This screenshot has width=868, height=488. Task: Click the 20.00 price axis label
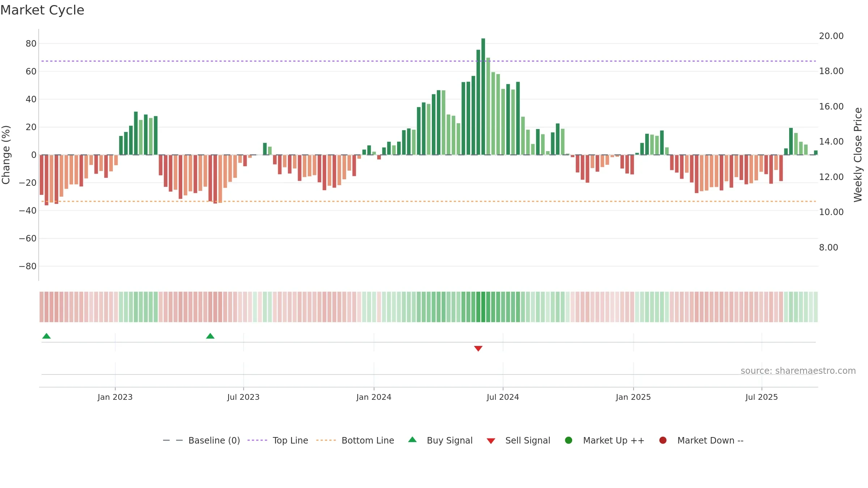click(x=831, y=36)
